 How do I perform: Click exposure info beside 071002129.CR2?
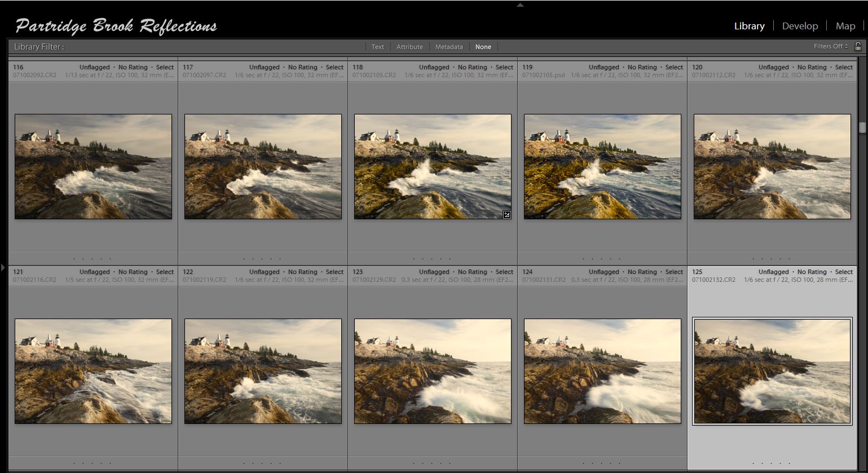(x=457, y=280)
